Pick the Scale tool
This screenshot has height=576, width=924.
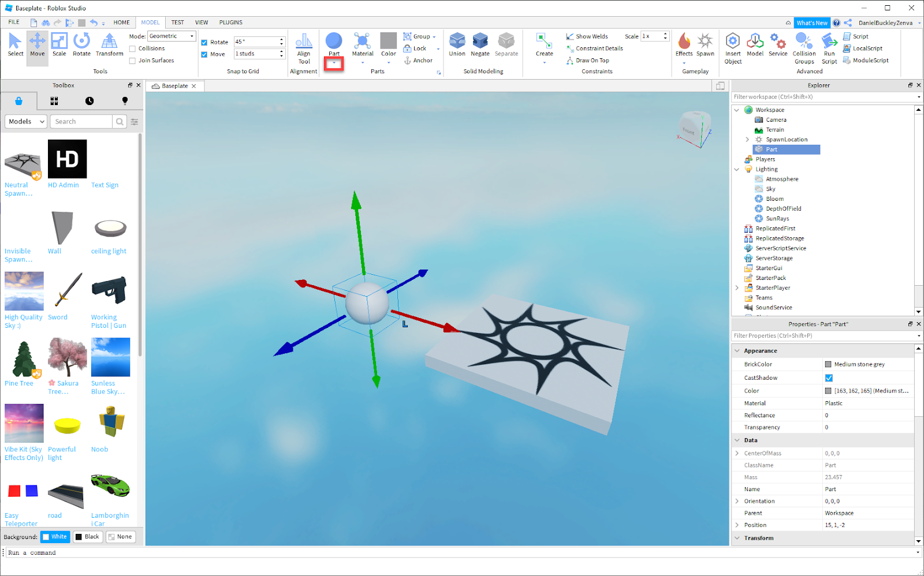pyautogui.click(x=59, y=45)
